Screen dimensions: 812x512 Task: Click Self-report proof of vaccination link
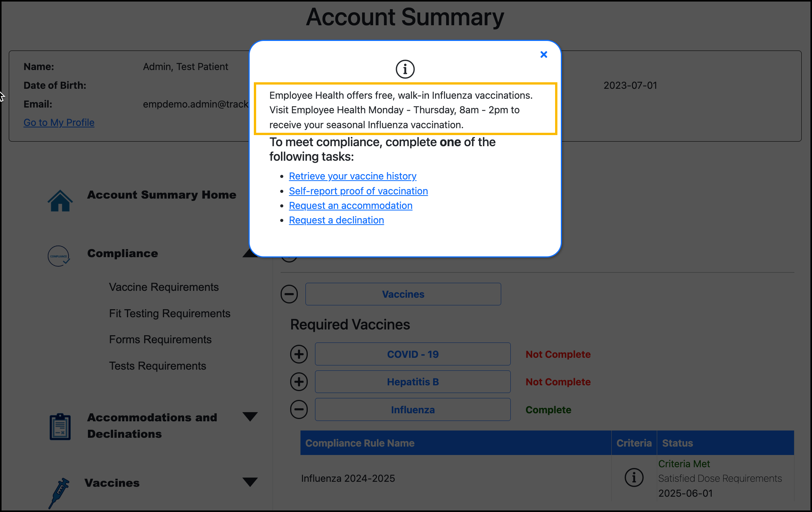point(358,191)
